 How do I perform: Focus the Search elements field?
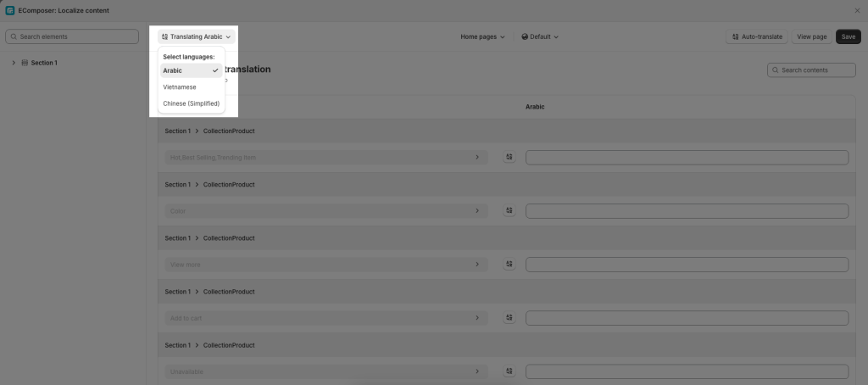point(72,36)
